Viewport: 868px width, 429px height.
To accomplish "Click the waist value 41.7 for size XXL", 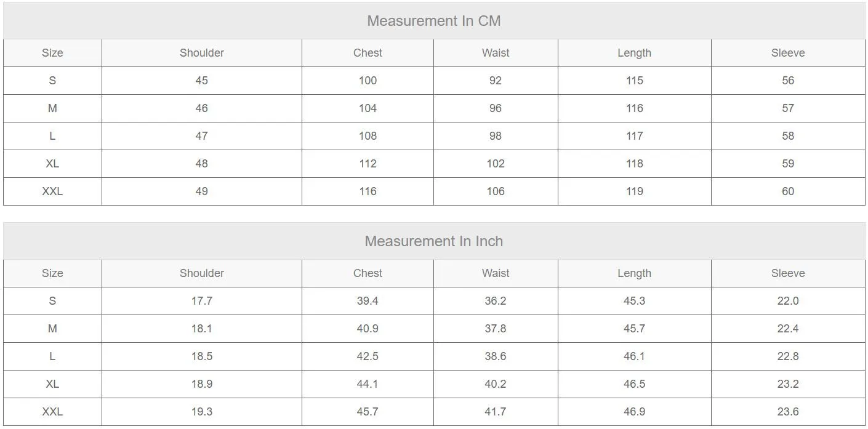I will 496,412.
